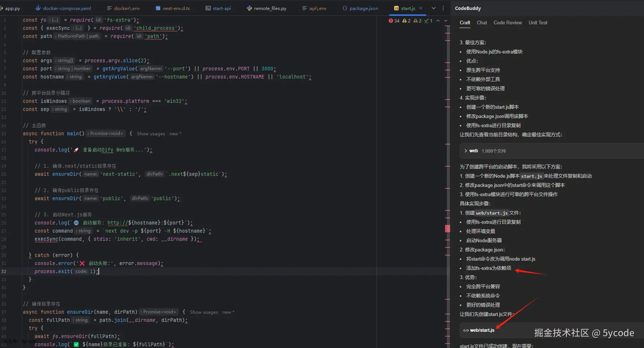Click the red error stripe in the editor scrollbar

tap(448, 229)
